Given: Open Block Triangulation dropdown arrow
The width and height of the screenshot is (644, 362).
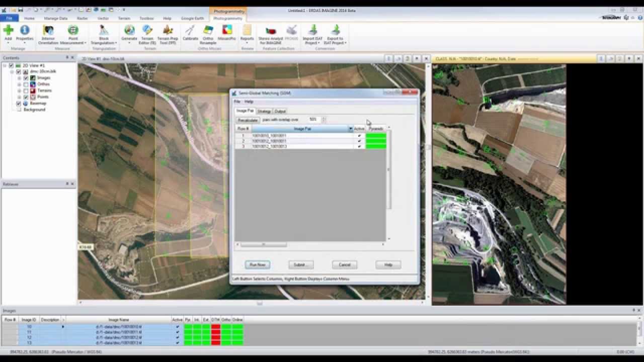Looking at the screenshot, I should click(116, 43).
